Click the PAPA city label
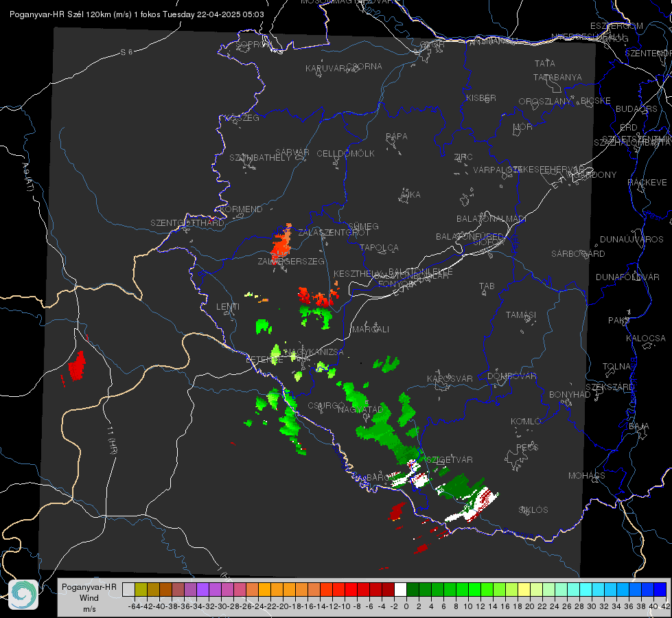Image resolution: width=672 pixels, height=618 pixels. point(397,137)
